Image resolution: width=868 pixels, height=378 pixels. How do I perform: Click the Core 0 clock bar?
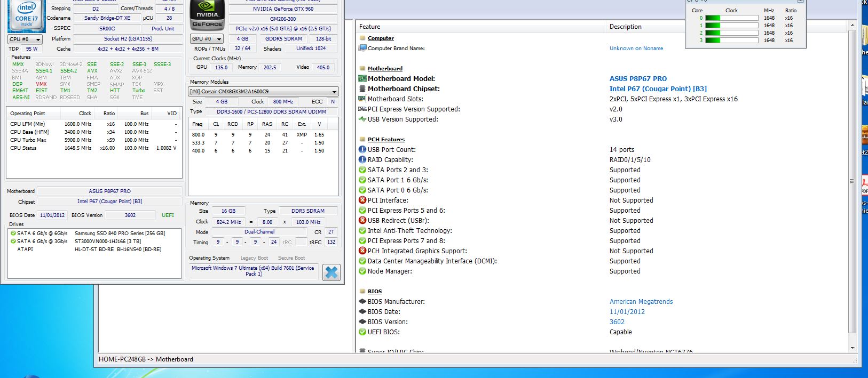(x=732, y=18)
